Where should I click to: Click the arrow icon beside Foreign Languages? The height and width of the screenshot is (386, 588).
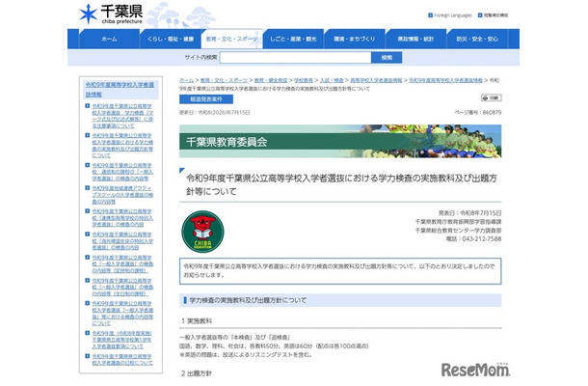(430, 15)
